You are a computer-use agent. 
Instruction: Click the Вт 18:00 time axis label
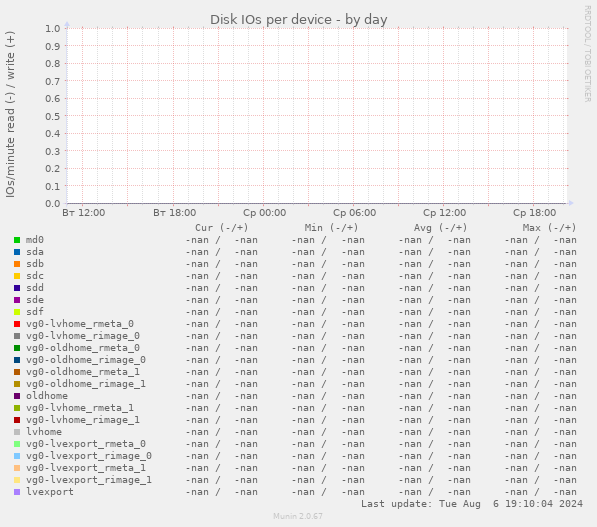pos(174,212)
